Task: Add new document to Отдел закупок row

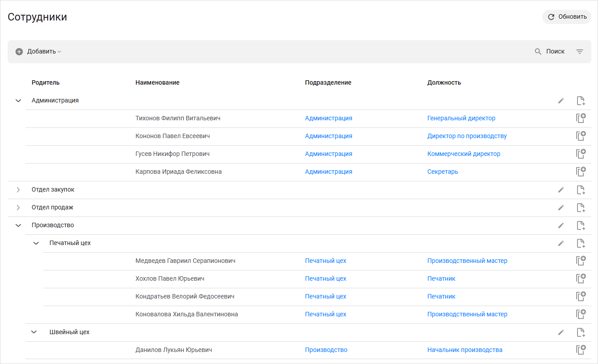Action: pos(580,190)
